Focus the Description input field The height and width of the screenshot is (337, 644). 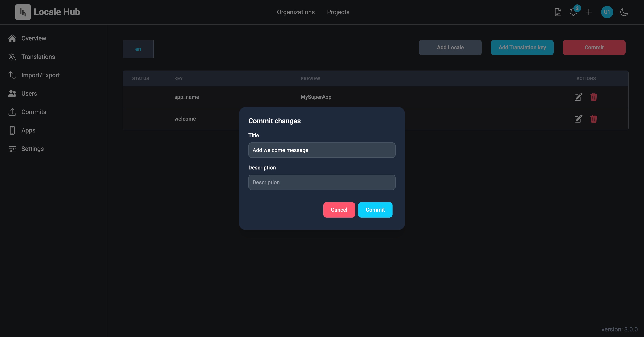[322, 182]
